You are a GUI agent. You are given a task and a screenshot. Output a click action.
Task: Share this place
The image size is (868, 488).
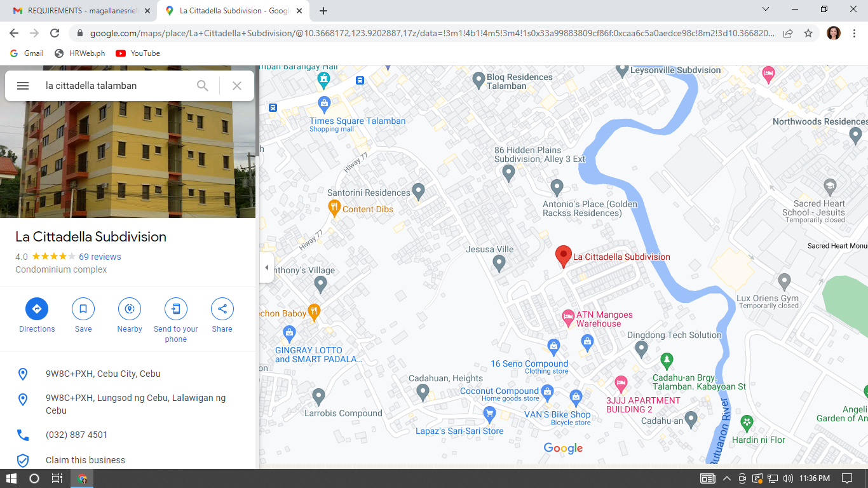click(x=222, y=309)
